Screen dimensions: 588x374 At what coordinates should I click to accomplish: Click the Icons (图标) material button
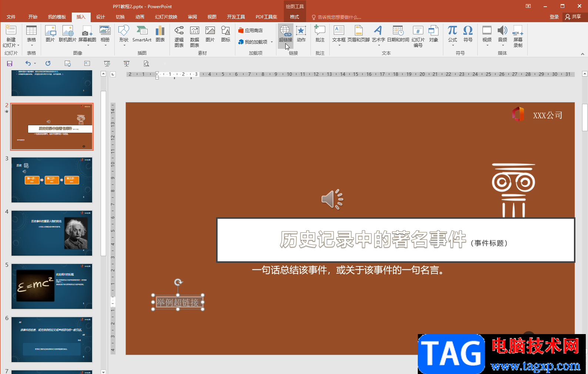[x=226, y=34]
